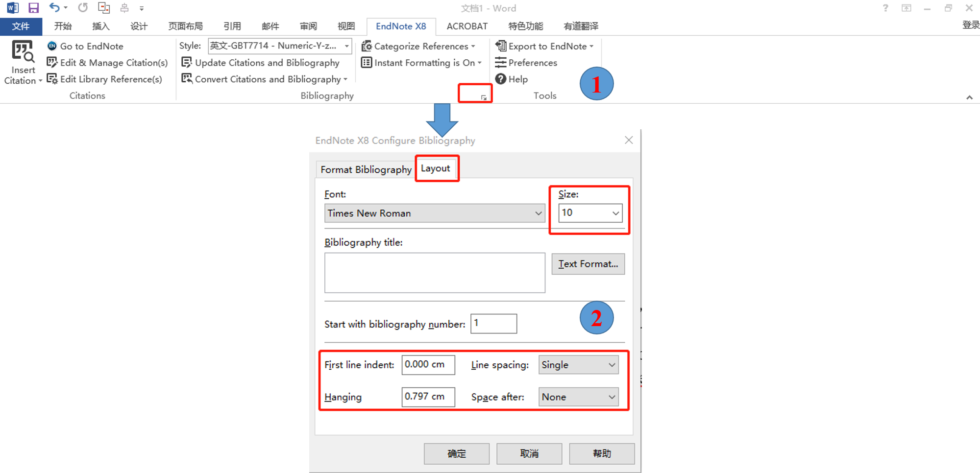Click the Undo icon
This screenshot has width=980, height=473.
tap(54, 8)
